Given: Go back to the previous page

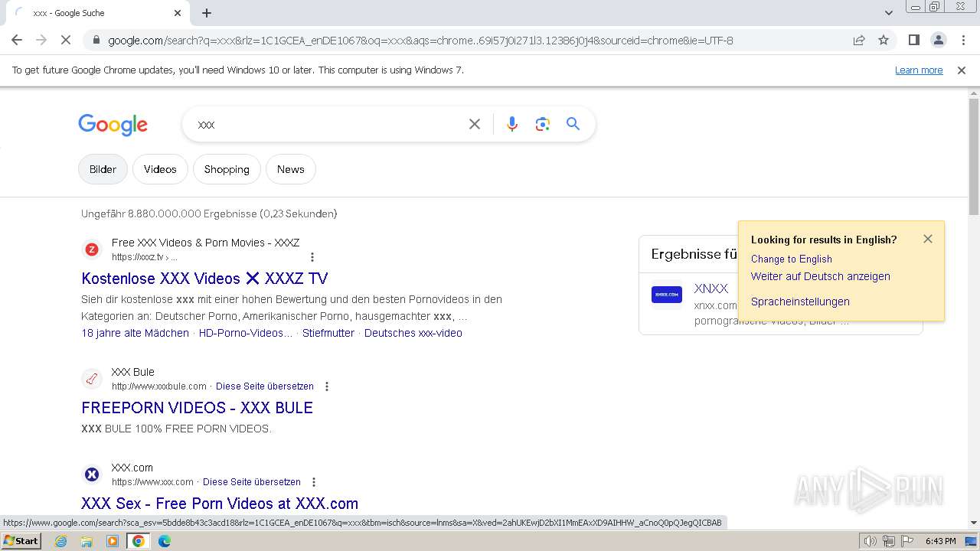Looking at the screenshot, I should tap(17, 40).
